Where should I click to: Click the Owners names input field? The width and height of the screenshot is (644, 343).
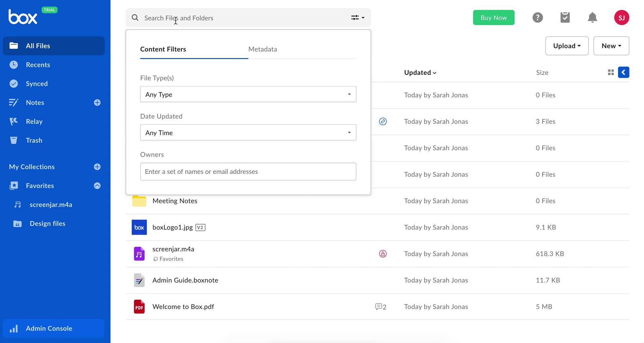pyautogui.click(x=248, y=171)
